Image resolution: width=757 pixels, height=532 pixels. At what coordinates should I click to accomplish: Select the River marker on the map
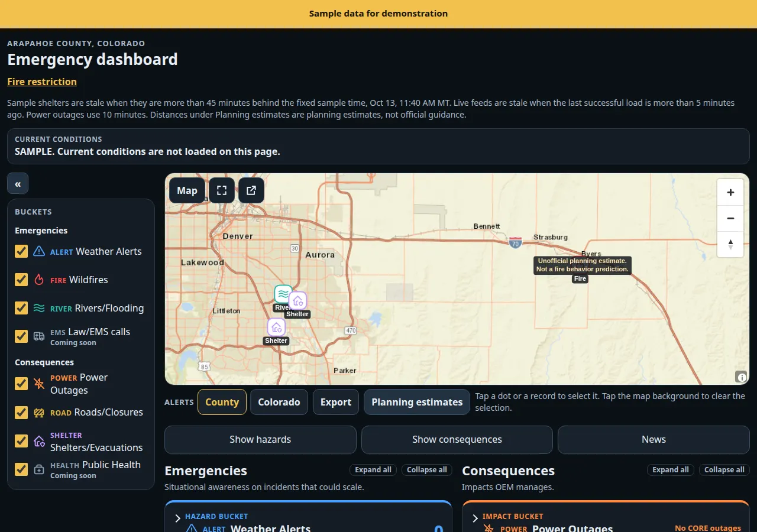click(283, 294)
